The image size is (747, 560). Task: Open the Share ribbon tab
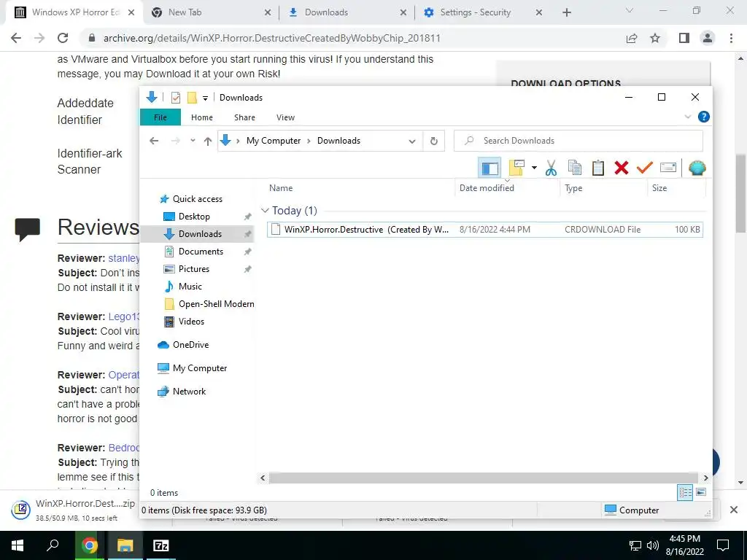(x=244, y=117)
